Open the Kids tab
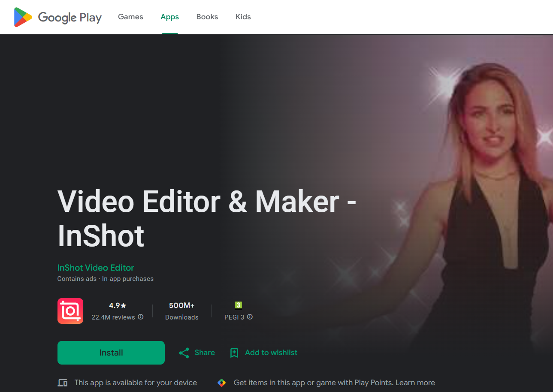The image size is (553, 392). (x=243, y=17)
